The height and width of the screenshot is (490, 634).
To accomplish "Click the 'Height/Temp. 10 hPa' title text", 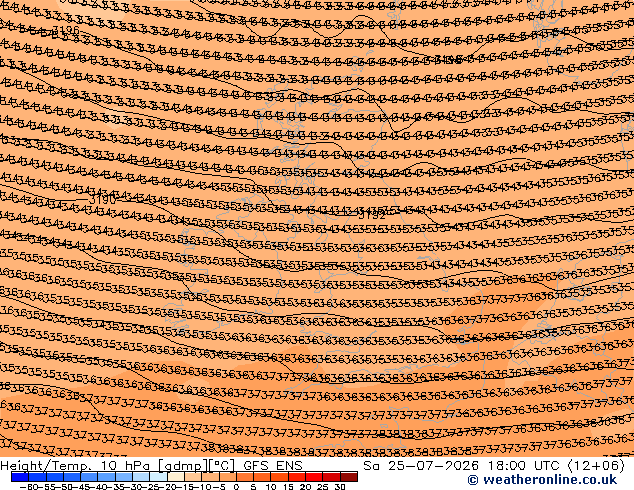I will click(x=77, y=466).
